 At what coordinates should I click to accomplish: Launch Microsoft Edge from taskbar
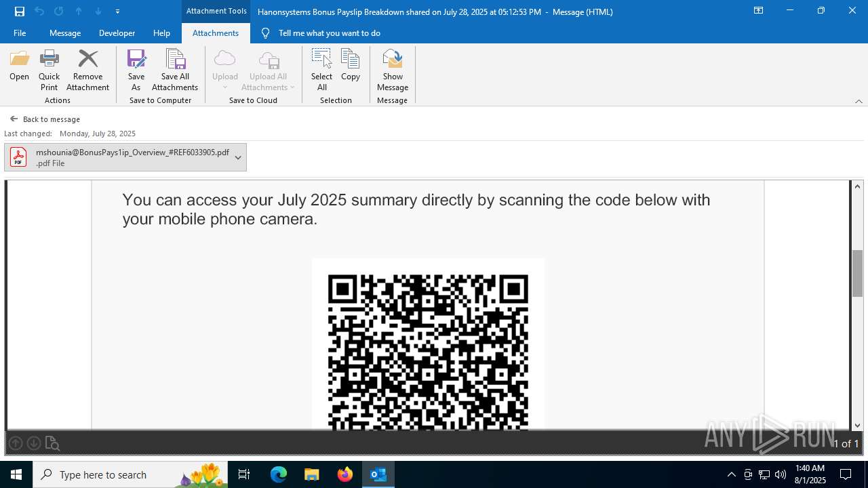(279, 474)
